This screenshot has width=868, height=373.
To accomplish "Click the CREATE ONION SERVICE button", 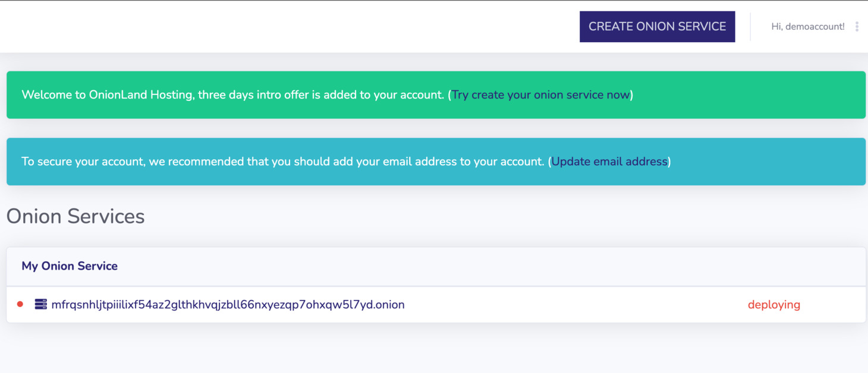I will (657, 27).
